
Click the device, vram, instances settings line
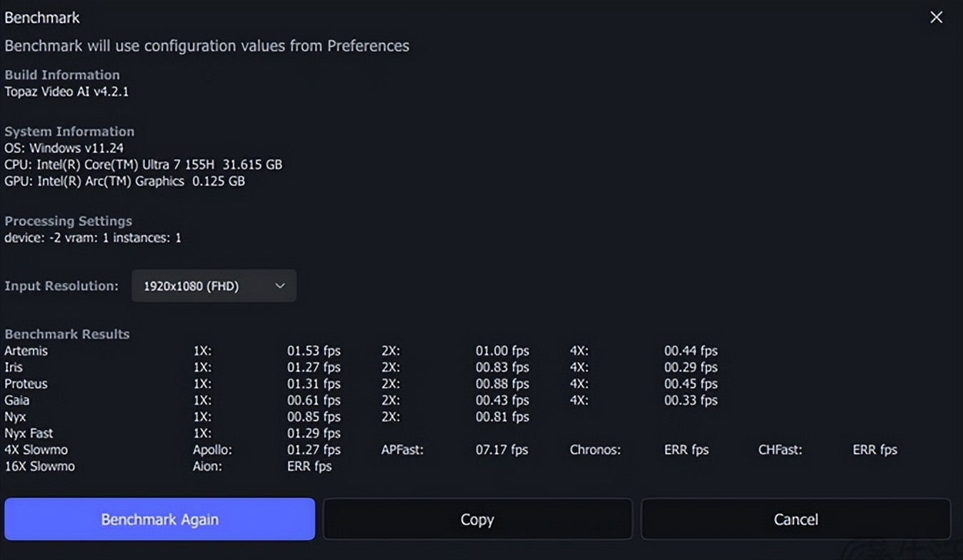pos(93,238)
